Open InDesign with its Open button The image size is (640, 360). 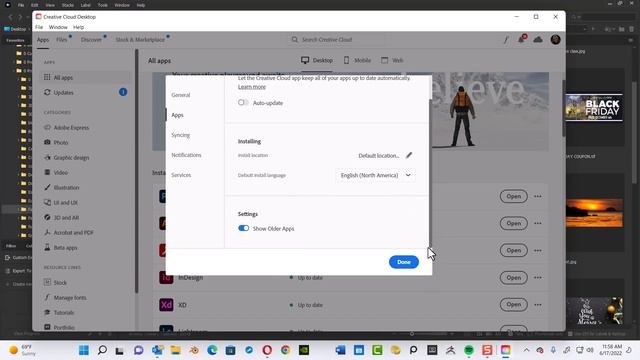coord(513,278)
